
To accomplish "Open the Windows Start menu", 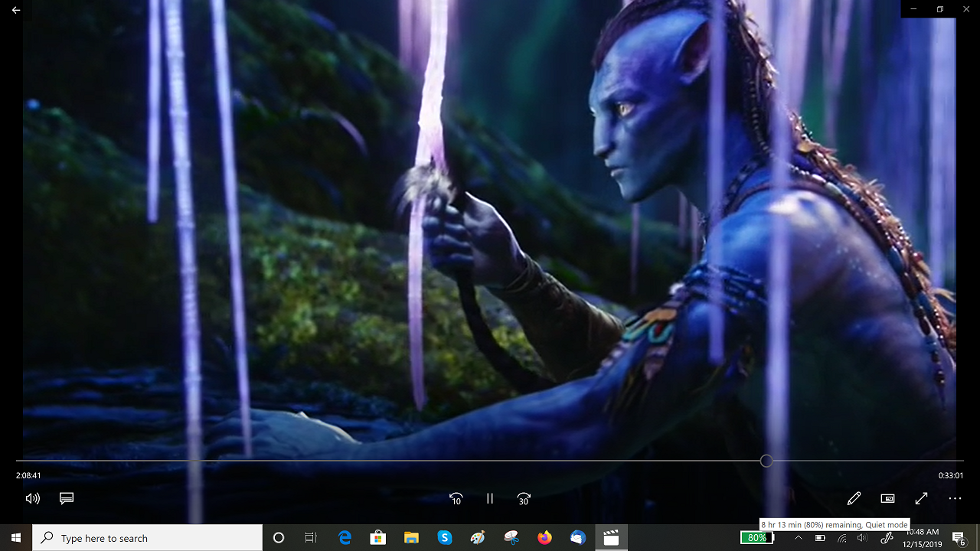I will click(16, 538).
